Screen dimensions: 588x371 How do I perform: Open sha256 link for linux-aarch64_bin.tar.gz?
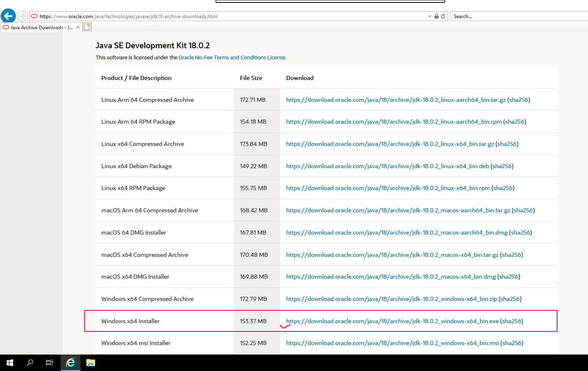pyautogui.click(x=519, y=100)
